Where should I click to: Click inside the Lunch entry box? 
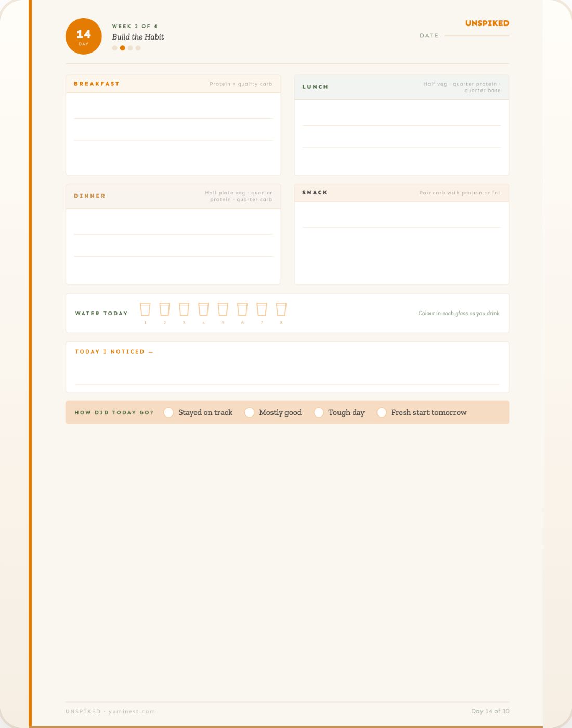[x=401, y=137]
